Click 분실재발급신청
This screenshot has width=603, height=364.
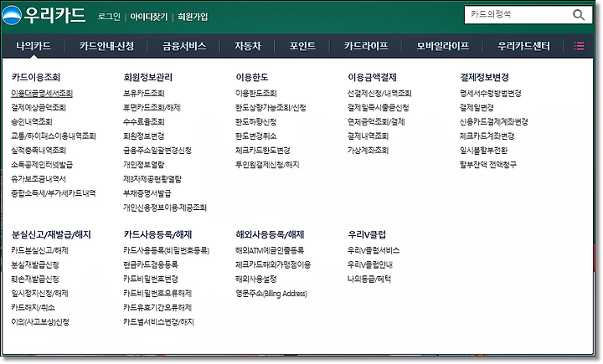tap(35, 264)
